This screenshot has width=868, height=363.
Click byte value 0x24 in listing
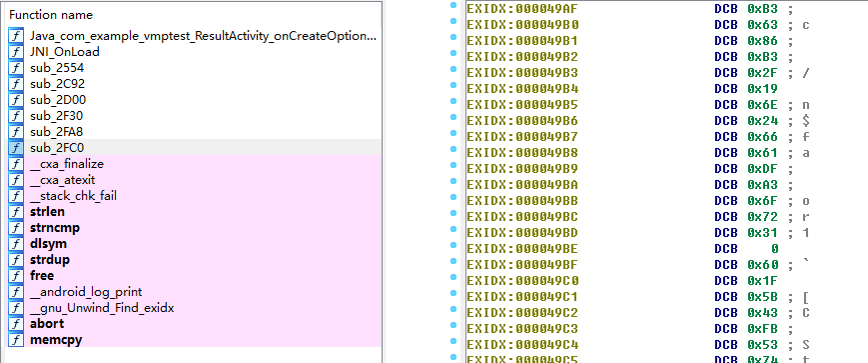(763, 121)
